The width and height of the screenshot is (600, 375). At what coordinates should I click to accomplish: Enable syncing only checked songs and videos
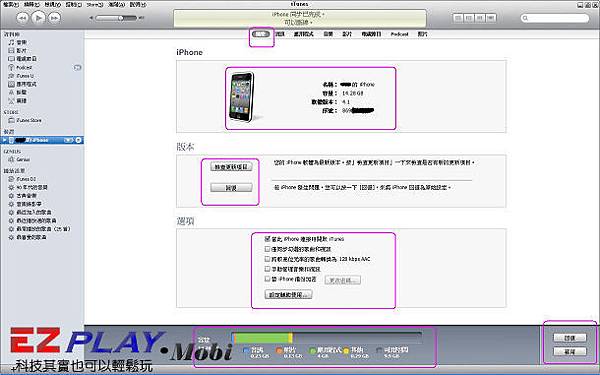point(267,249)
